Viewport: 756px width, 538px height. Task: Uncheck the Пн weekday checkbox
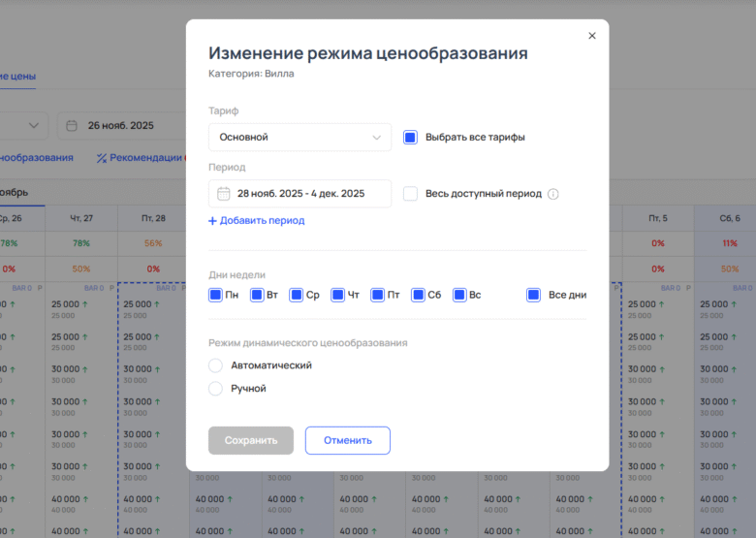click(x=215, y=295)
